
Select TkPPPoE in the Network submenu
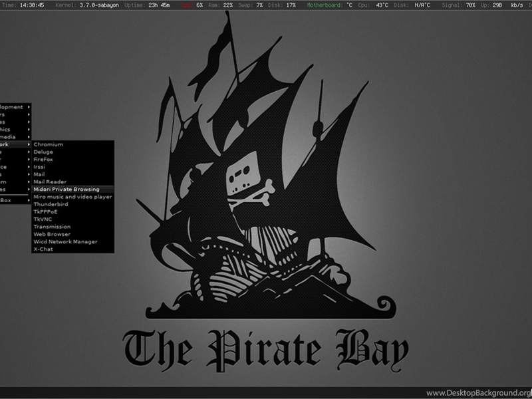72,211
